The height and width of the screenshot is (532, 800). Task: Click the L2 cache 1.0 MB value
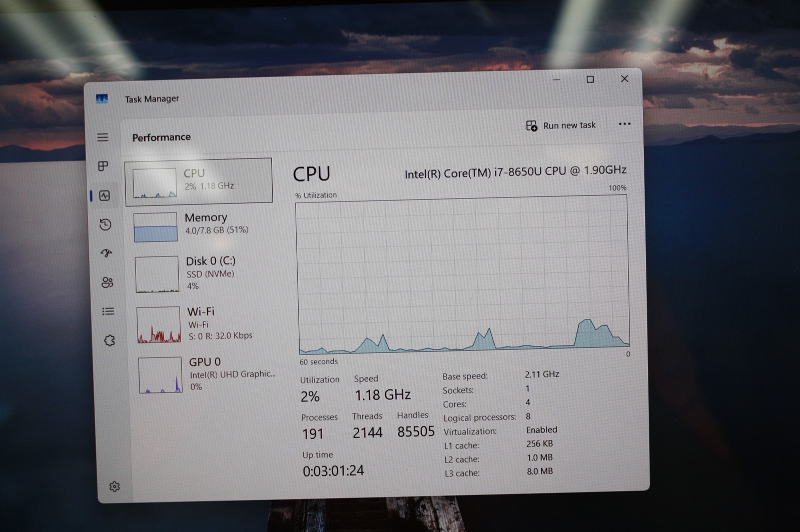[x=539, y=457]
